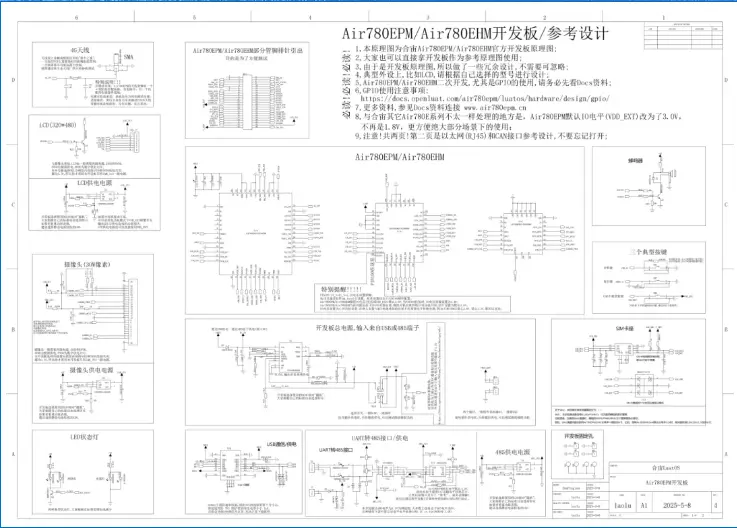737x528 pixels.
Task: Click '合宙LuatOS' in the title block
Action: (666, 468)
